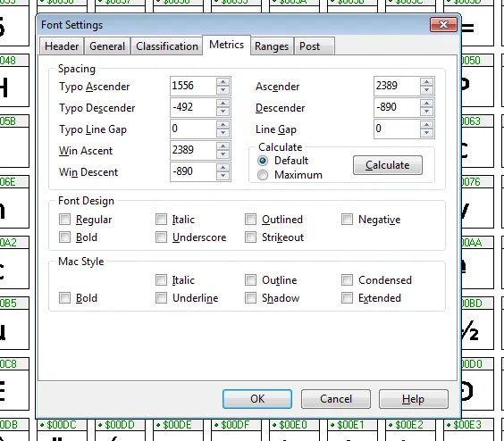Check the Underscore checkbox
Image resolution: width=504 pixels, height=441 pixels.
161,237
